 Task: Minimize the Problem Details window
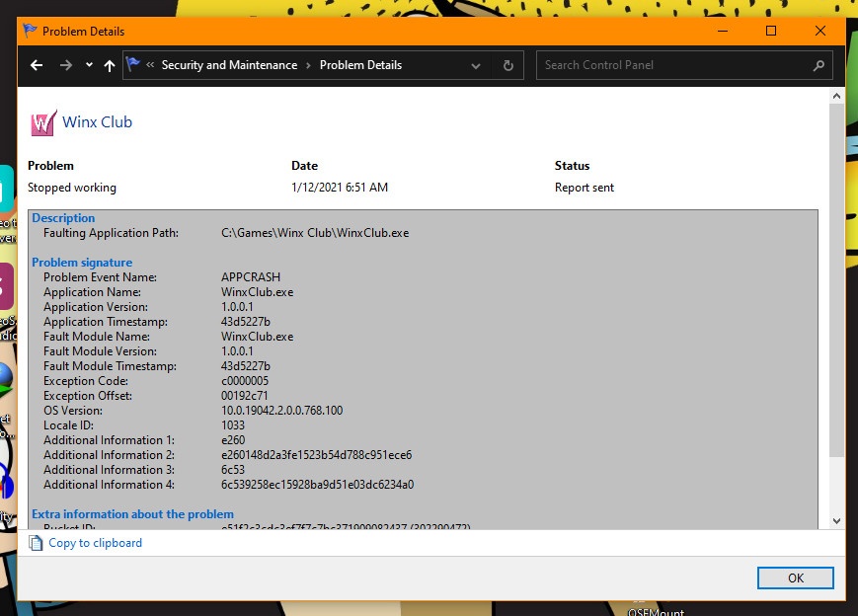[x=723, y=32]
